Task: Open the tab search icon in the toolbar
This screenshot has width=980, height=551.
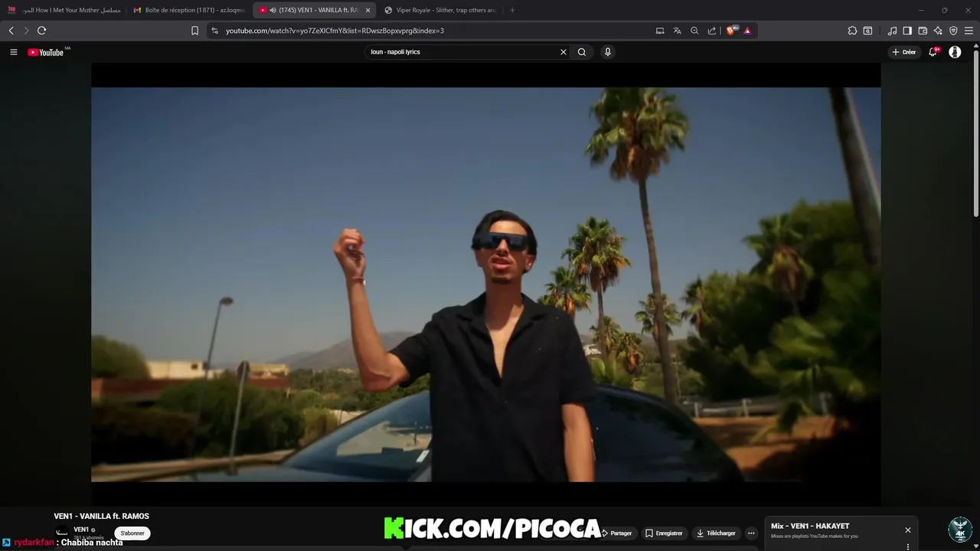Action: coord(867,31)
